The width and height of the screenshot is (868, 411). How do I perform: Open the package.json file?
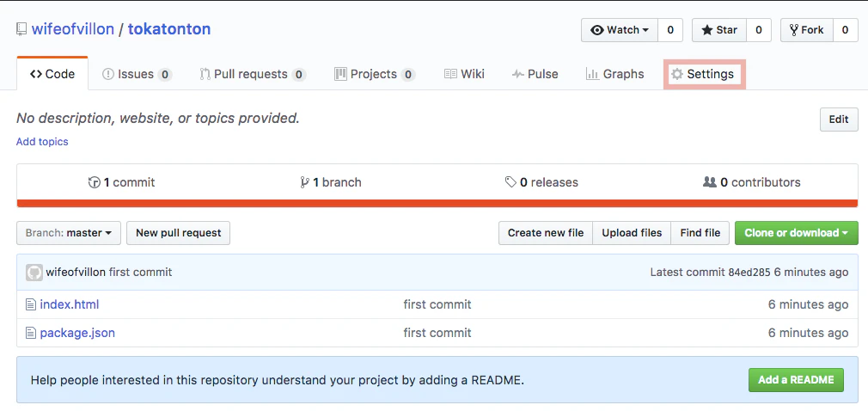click(77, 333)
